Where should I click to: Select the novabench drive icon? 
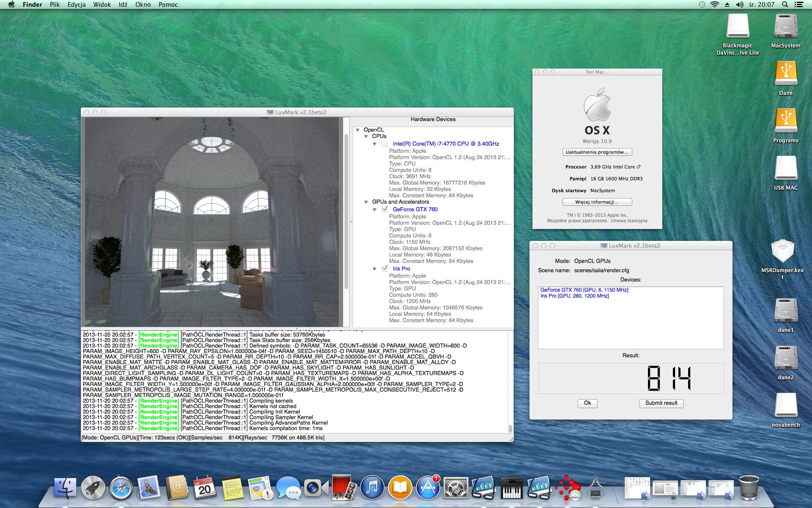point(786,410)
